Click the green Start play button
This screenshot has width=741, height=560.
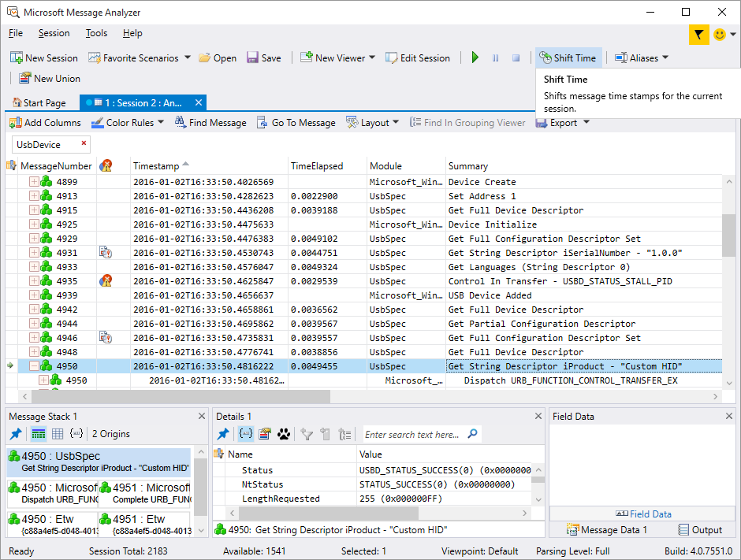click(x=475, y=57)
